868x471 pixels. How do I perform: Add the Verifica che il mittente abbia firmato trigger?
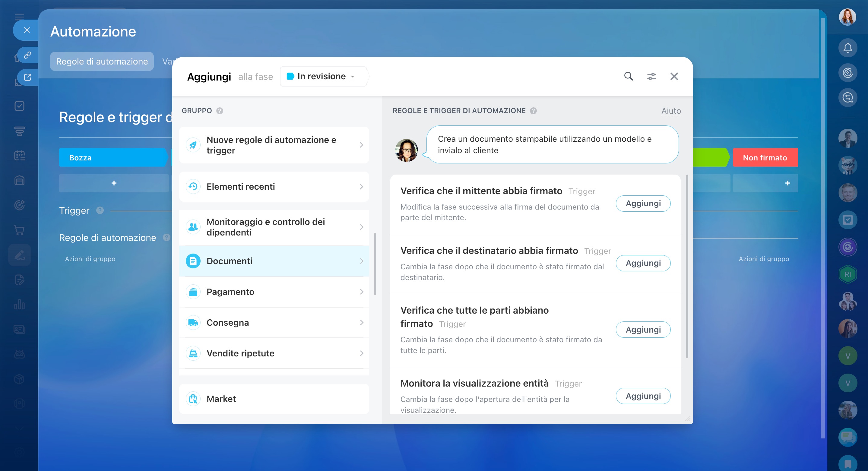coord(643,204)
